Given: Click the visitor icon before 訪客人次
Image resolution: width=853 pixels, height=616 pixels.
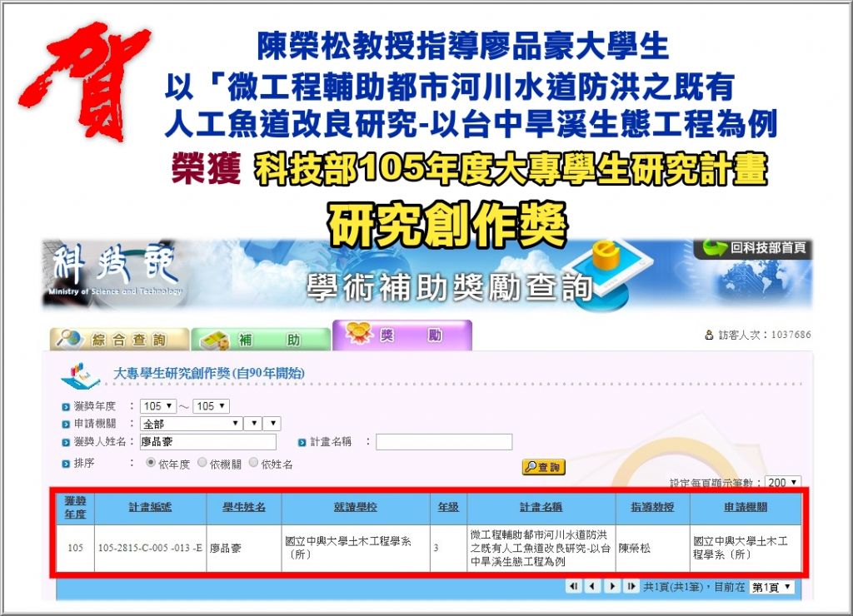Looking at the screenshot, I should point(709,335).
